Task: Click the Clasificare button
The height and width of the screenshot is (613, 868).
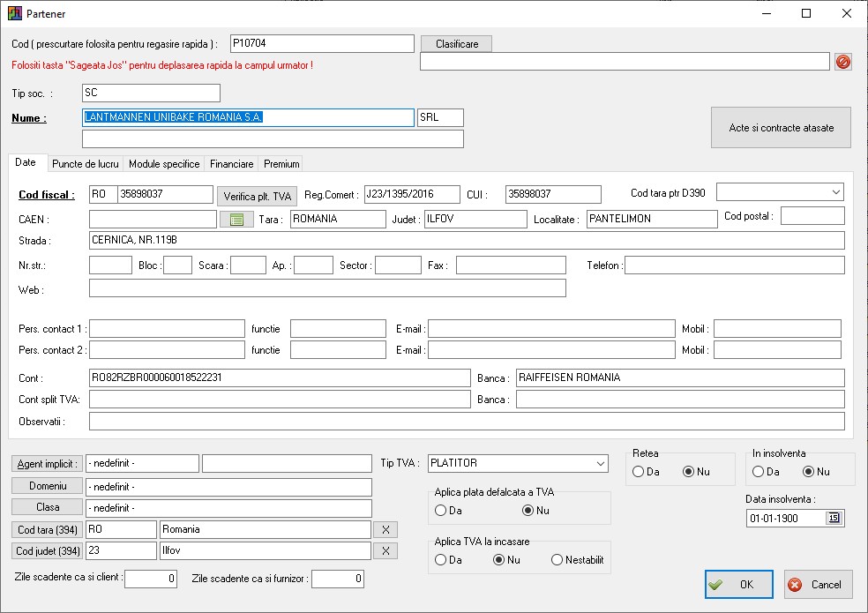Action: point(456,44)
